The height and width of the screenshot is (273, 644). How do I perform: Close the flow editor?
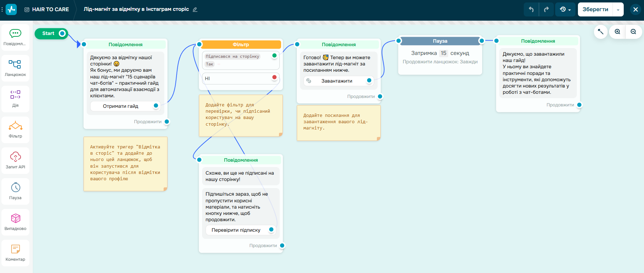click(636, 9)
